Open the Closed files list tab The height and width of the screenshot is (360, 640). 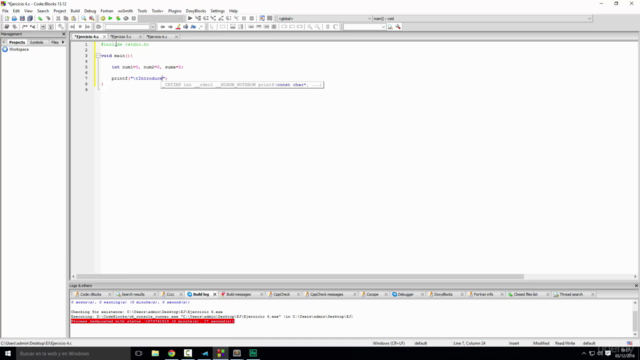click(525, 294)
